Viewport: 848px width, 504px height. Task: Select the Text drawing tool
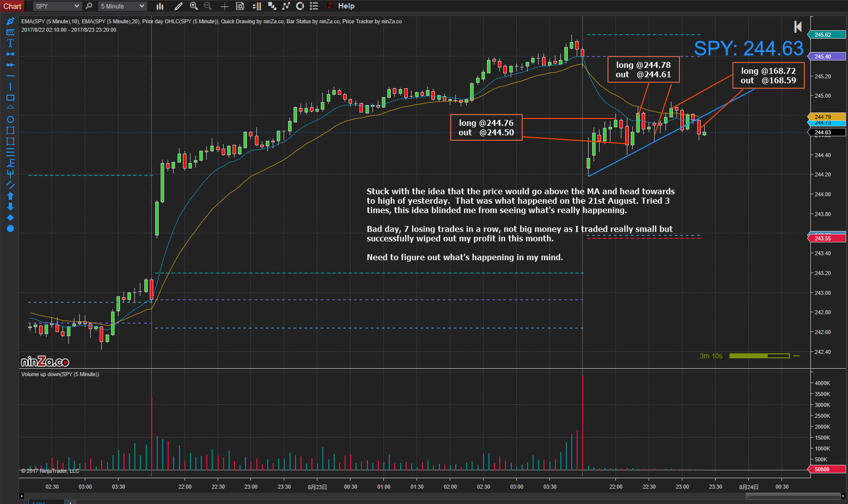[x=10, y=43]
